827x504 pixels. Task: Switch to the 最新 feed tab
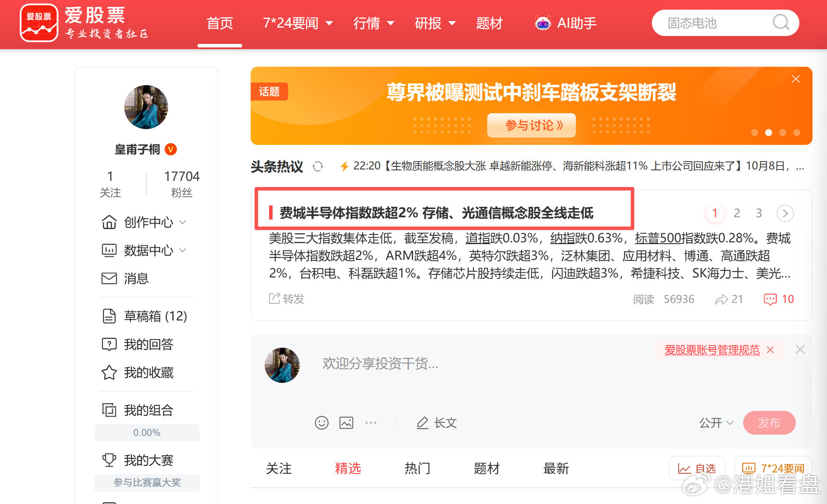tap(556, 468)
